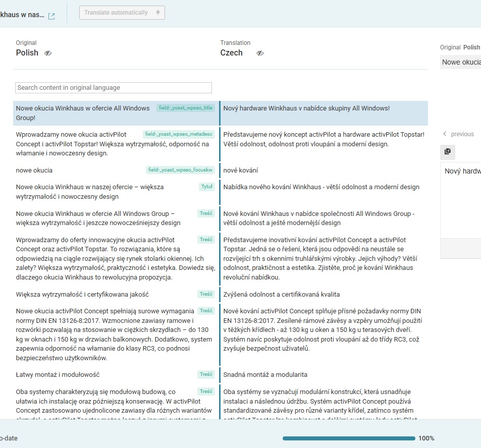Image resolution: width=481 pixels, height=448 pixels.
Task: Click the Tytuł label tag
Action: pos(207,187)
